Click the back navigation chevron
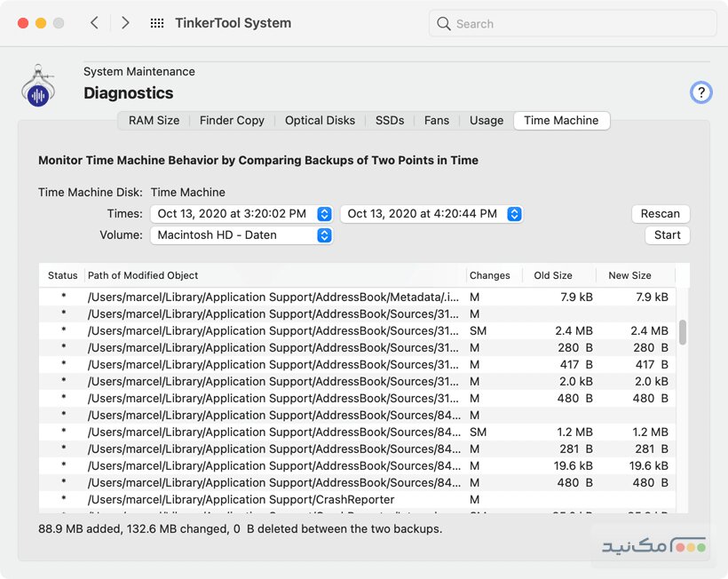728x579 pixels. [95, 23]
